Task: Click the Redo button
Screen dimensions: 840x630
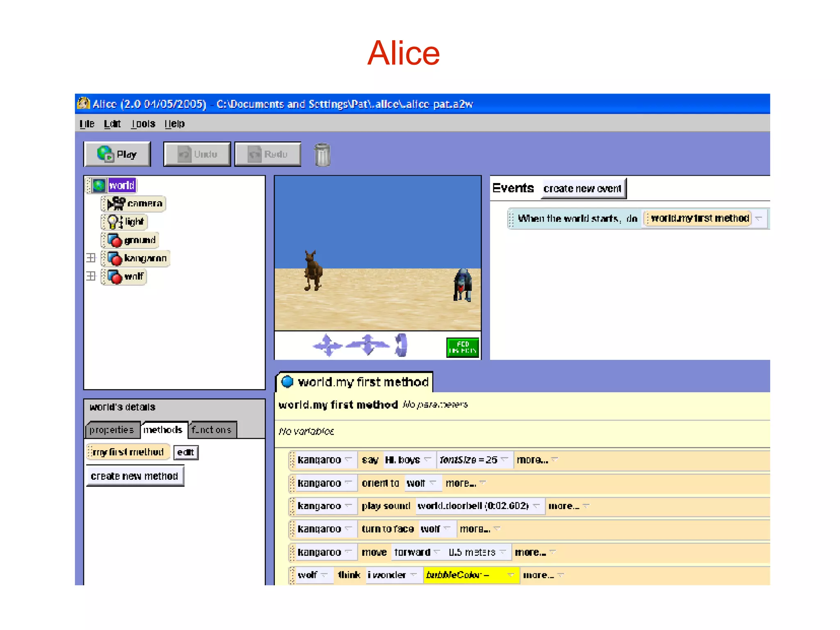Action: coord(268,154)
